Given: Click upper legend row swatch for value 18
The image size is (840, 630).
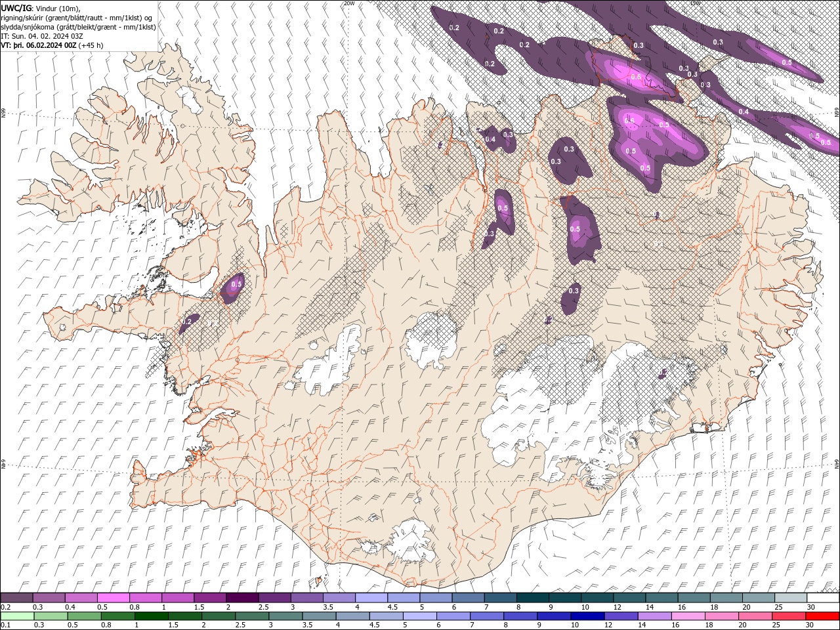Looking at the screenshot, I should point(725,598).
